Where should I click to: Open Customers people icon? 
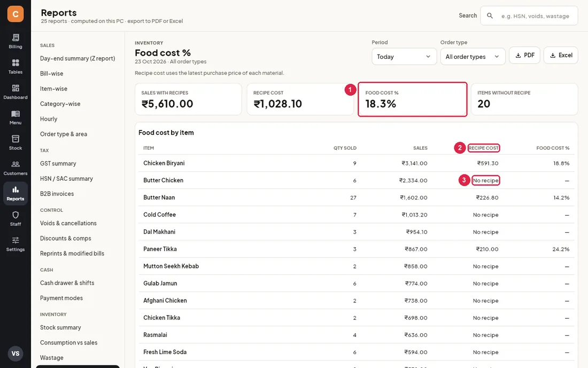click(16, 164)
